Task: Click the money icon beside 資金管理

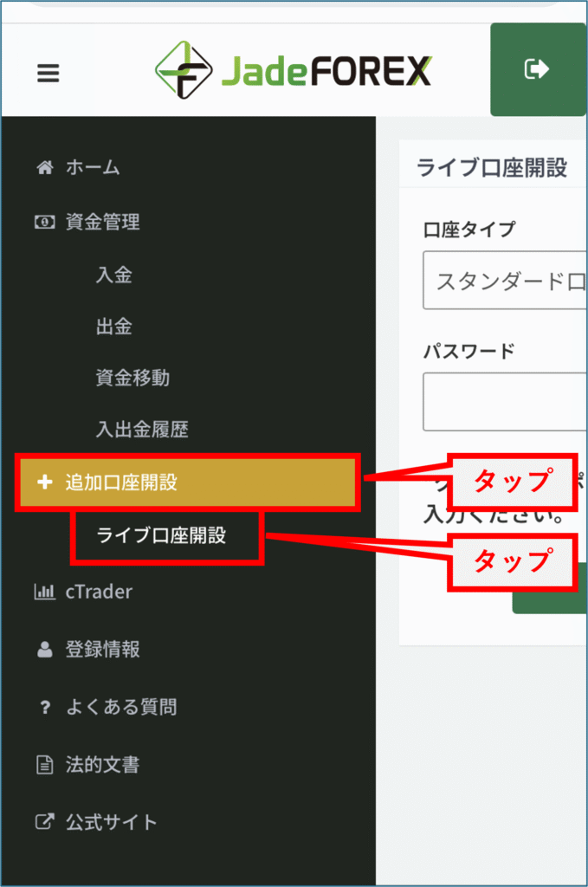Action: [x=45, y=222]
